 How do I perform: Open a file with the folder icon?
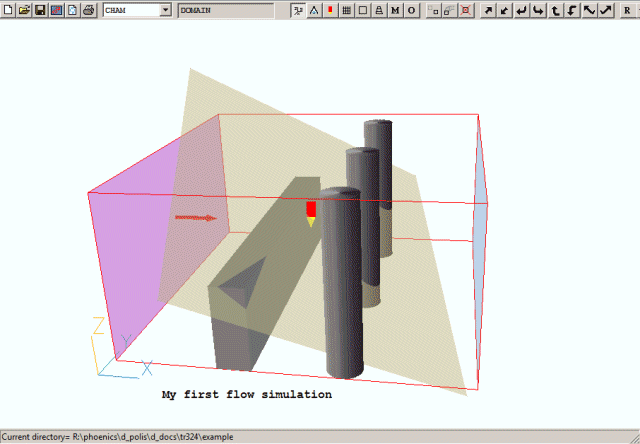click(23, 10)
